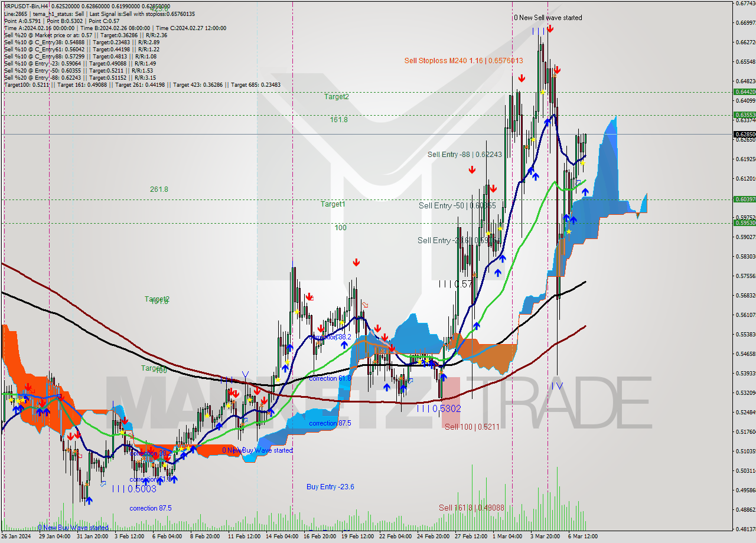The width and height of the screenshot is (756, 543).
Task: Click the 'Buy Entry -23.6' label
Action: click(x=330, y=487)
